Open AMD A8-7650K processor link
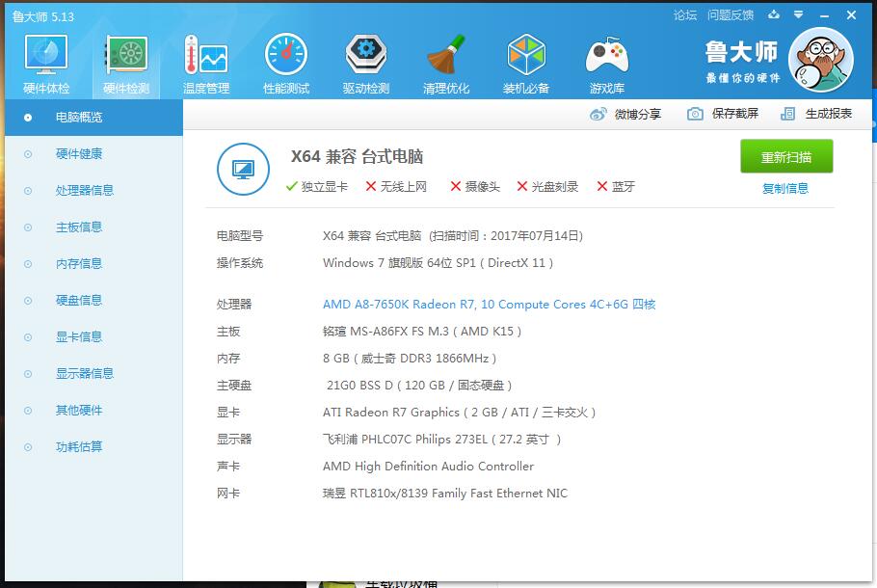 coord(489,305)
